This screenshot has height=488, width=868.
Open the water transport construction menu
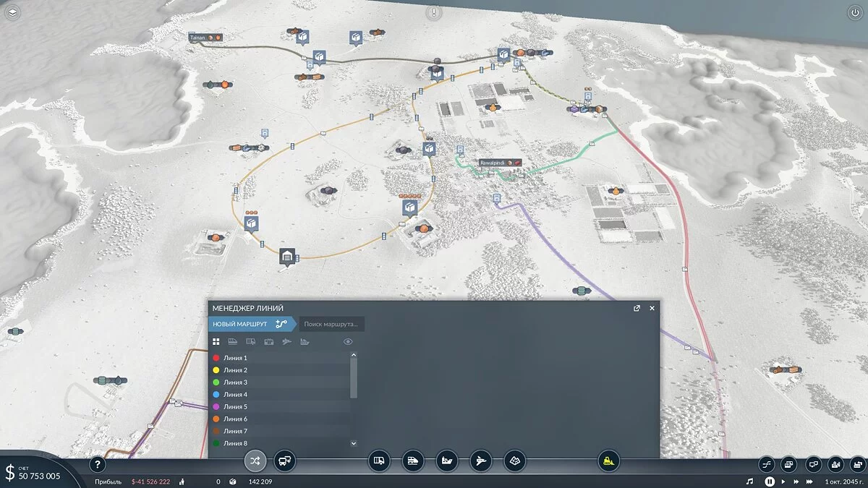point(446,460)
